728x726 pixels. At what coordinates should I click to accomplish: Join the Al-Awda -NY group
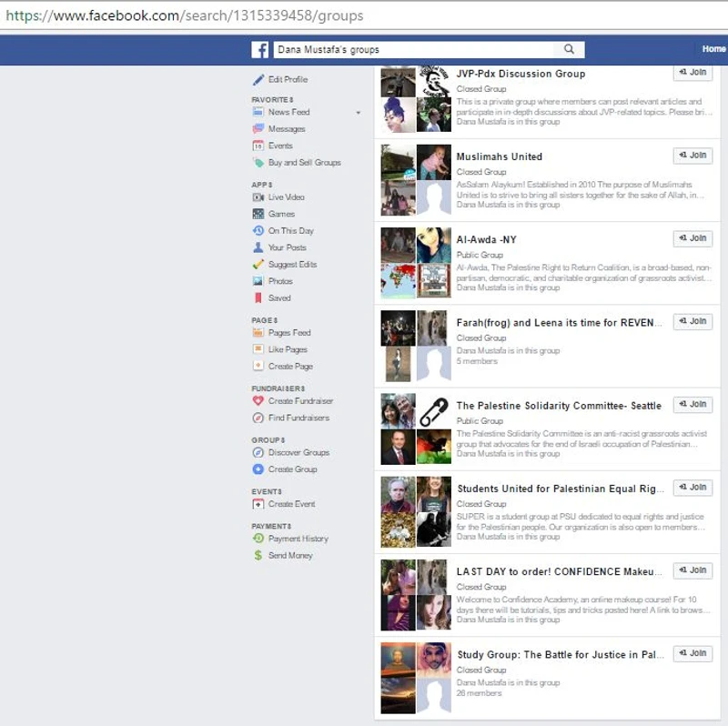tap(693, 238)
